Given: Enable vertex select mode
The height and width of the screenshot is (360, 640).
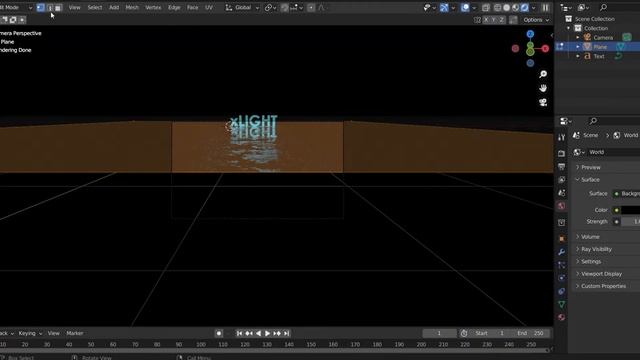Looking at the screenshot, I should pyautogui.click(x=40, y=7).
